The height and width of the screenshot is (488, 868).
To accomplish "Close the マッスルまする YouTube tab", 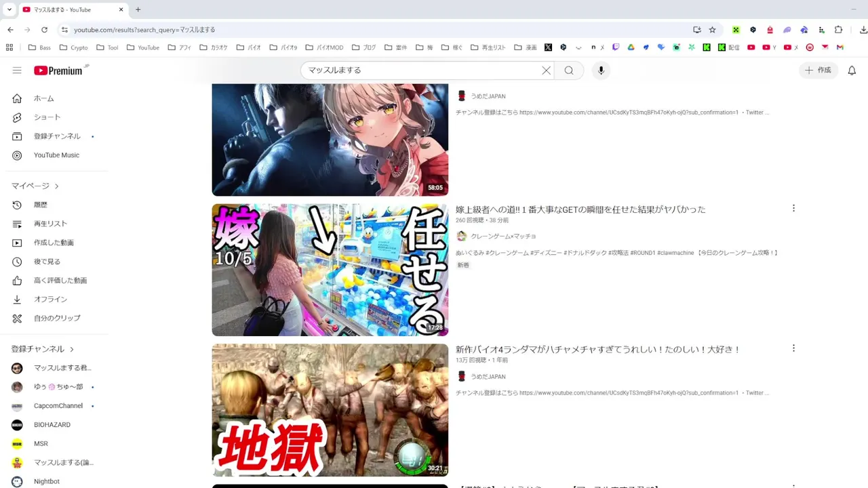I will tap(121, 9).
